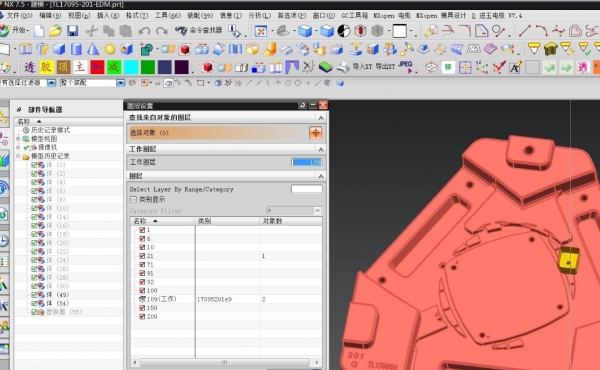Open the File menu
The height and width of the screenshot is (370, 600).
tap(18, 15)
